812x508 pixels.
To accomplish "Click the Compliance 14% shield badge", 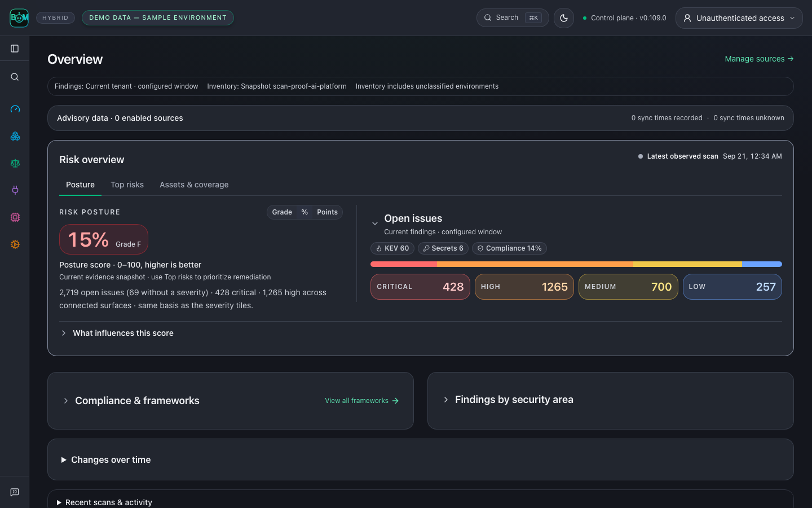I will 509,248.
